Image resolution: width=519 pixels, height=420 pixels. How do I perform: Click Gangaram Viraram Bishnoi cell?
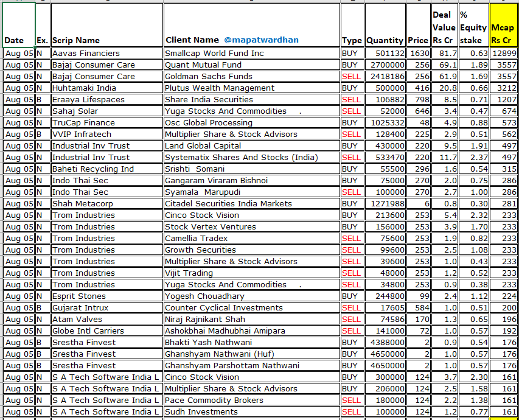(x=251, y=181)
